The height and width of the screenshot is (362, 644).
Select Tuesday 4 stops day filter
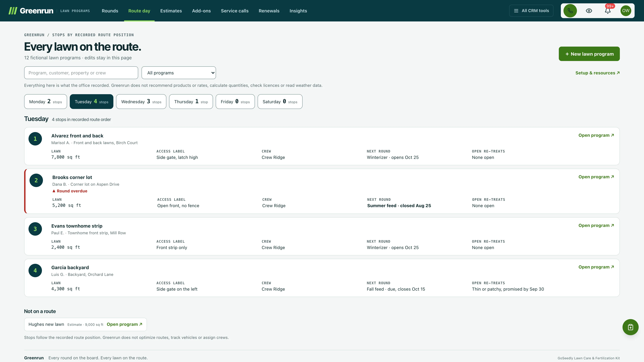click(x=92, y=101)
